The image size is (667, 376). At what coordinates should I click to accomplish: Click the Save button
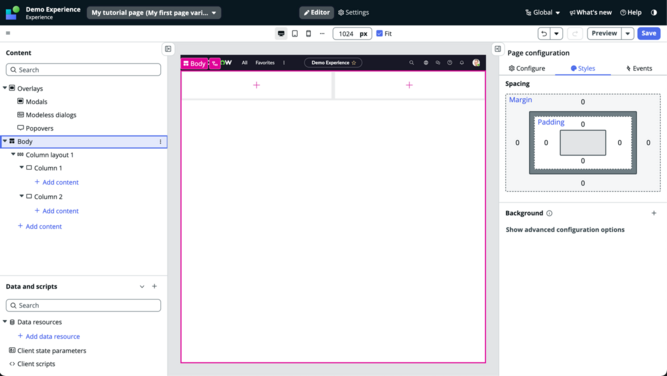(649, 34)
